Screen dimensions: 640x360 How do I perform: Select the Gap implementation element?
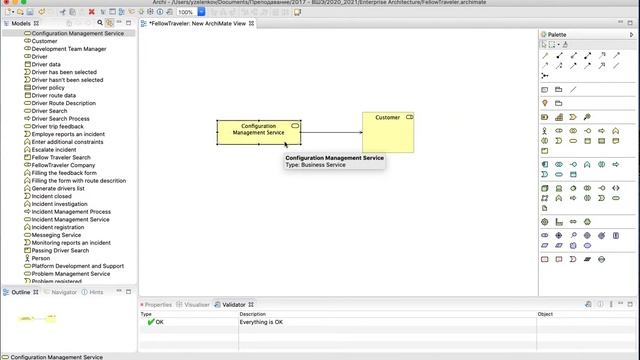tap(602, 259)
